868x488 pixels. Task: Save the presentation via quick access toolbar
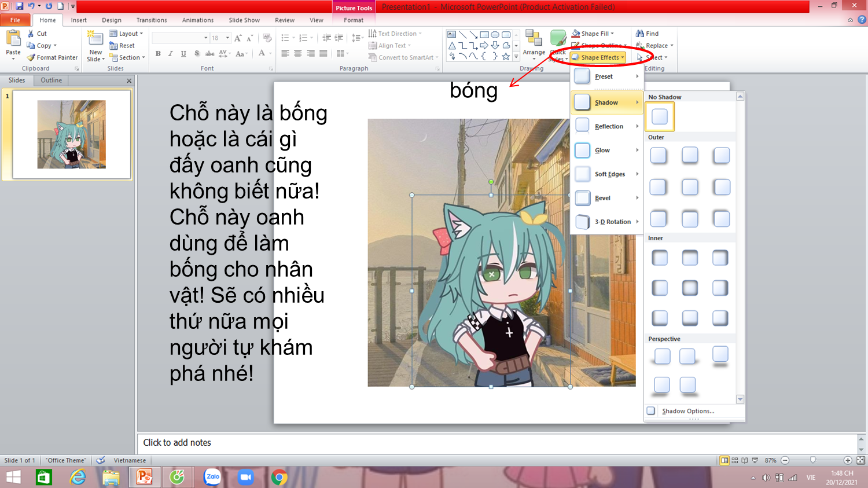20,6
